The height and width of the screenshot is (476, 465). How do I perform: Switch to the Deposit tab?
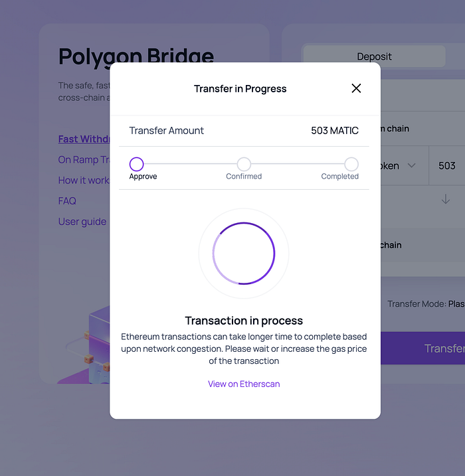[x=374, y=56]
